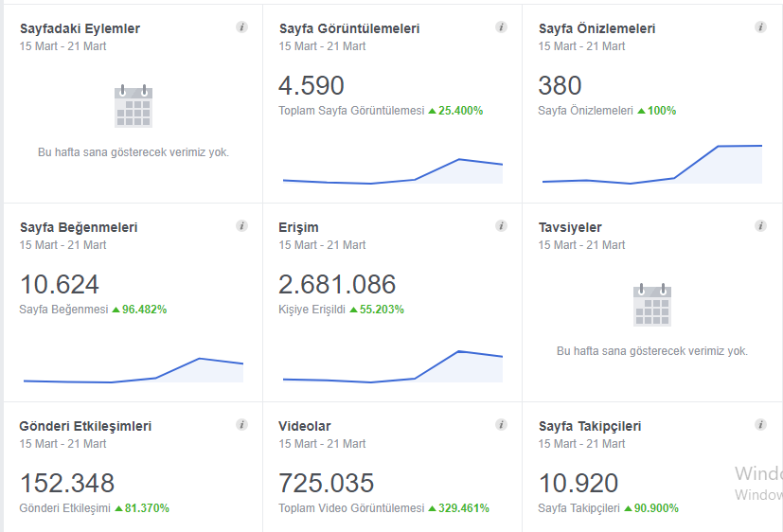Viewport: 783px width, 532px height.
Task: Open Gönderi Etkileşimleri title
Action: click(85, 426)
